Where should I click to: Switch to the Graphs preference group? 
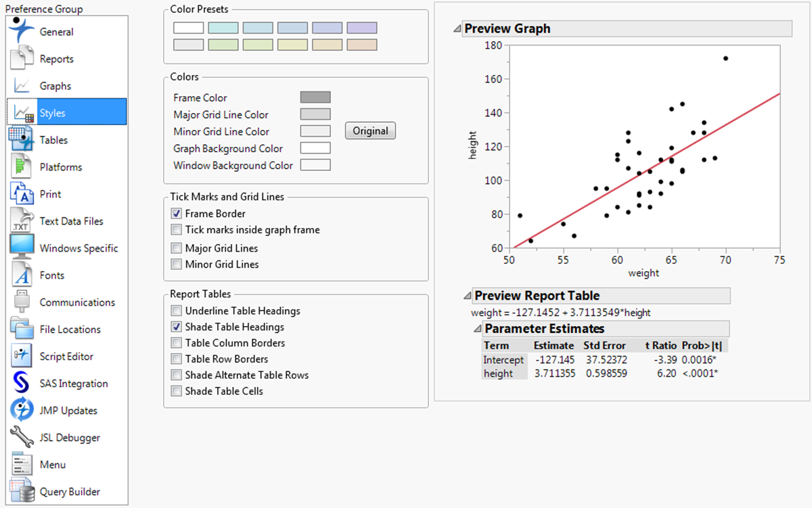pos(66,86)
